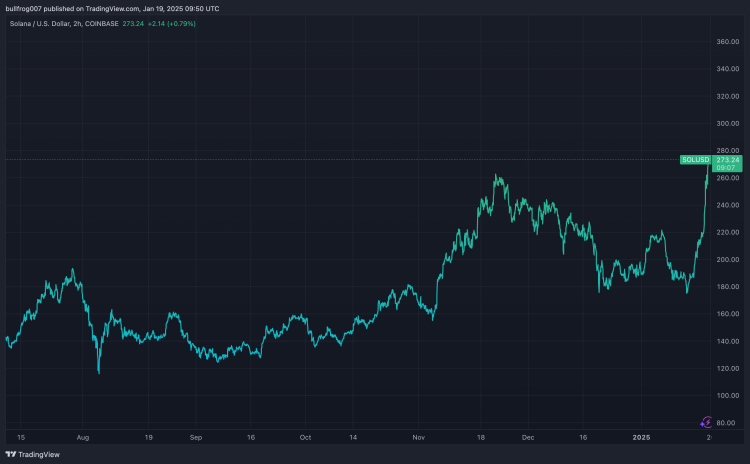Click the 80.00 price axis label
The width and height of the screenshot is (750, 464).
point(726,423)
